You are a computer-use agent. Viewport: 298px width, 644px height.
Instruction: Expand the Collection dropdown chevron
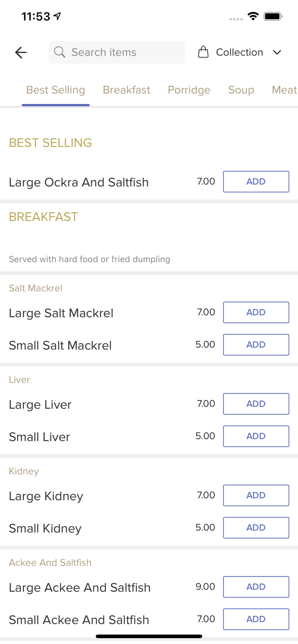click(277, 52)
